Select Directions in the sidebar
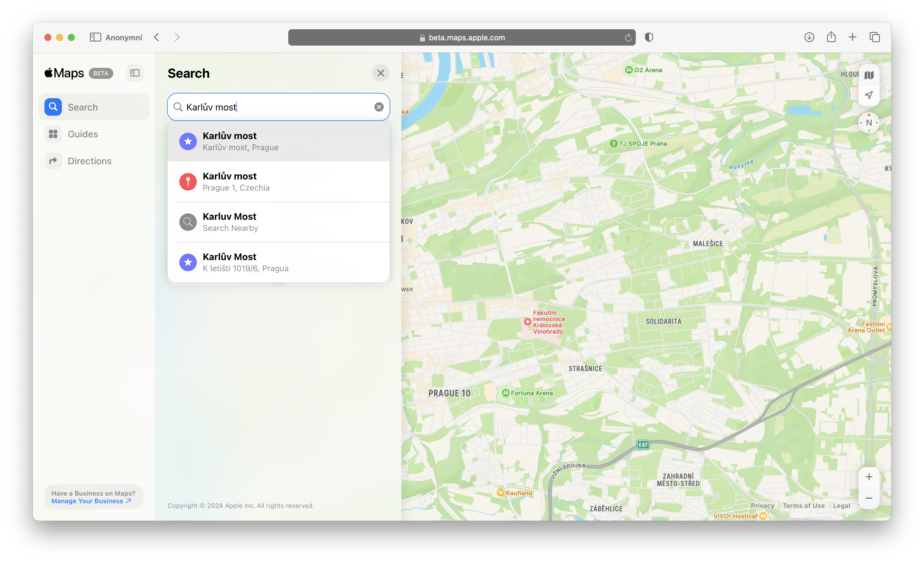This screenshot has height=564, width=924. click(89, 161)
